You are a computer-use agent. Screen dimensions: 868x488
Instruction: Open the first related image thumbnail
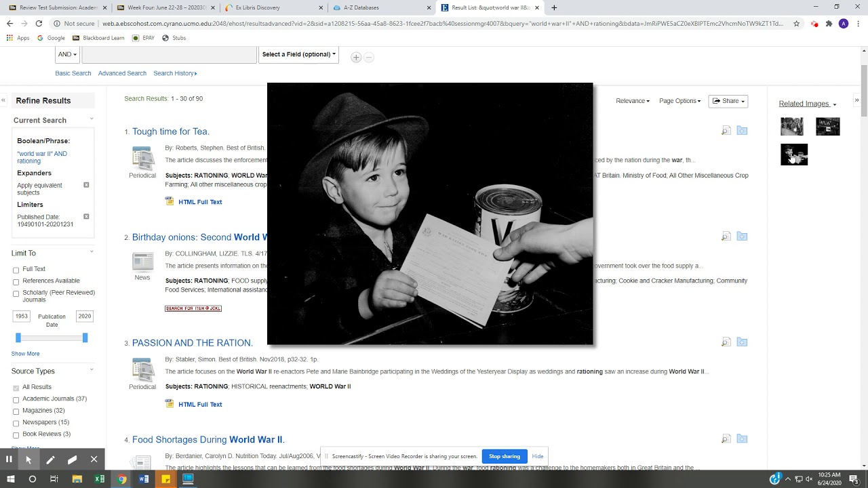[x=791, y=126]
